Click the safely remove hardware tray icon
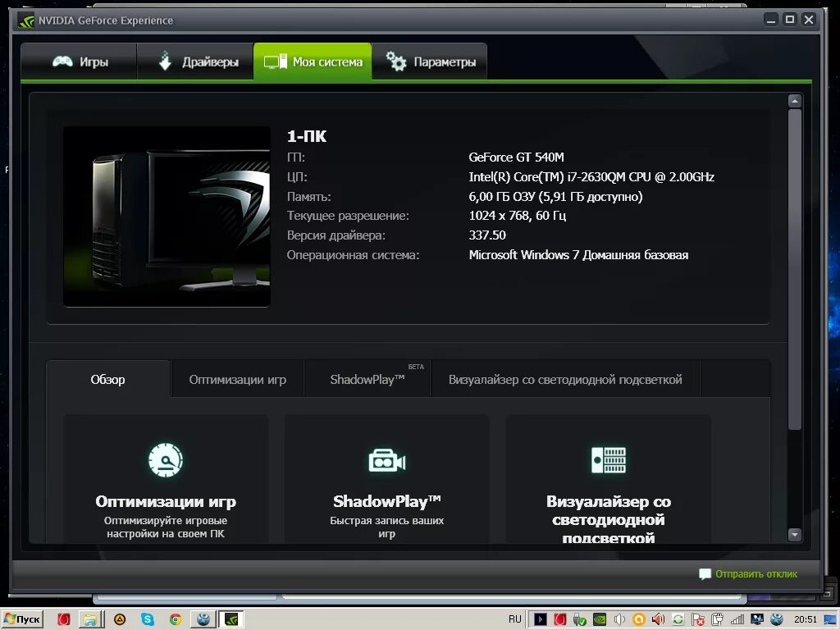This screenshot has width=840, height=630. [x=580, y=620]
